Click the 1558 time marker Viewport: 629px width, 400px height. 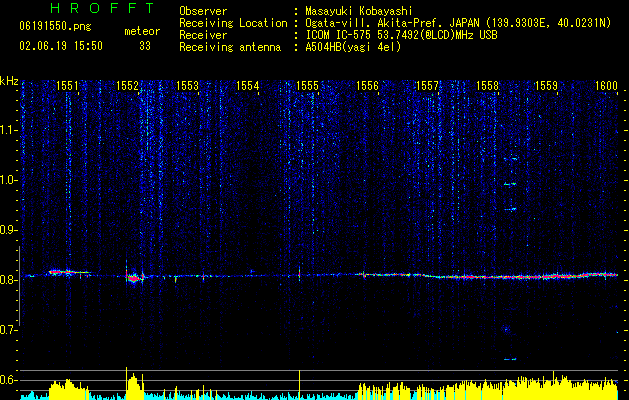click(487, 86)
